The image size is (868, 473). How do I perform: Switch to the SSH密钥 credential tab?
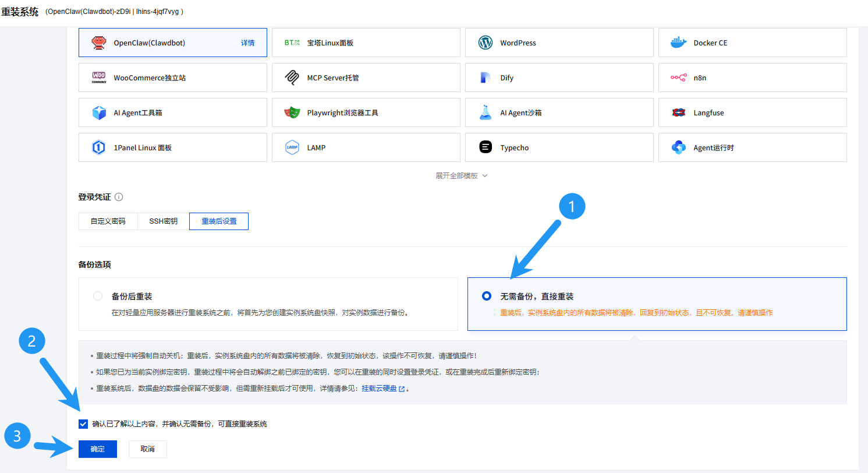(163, 221)
